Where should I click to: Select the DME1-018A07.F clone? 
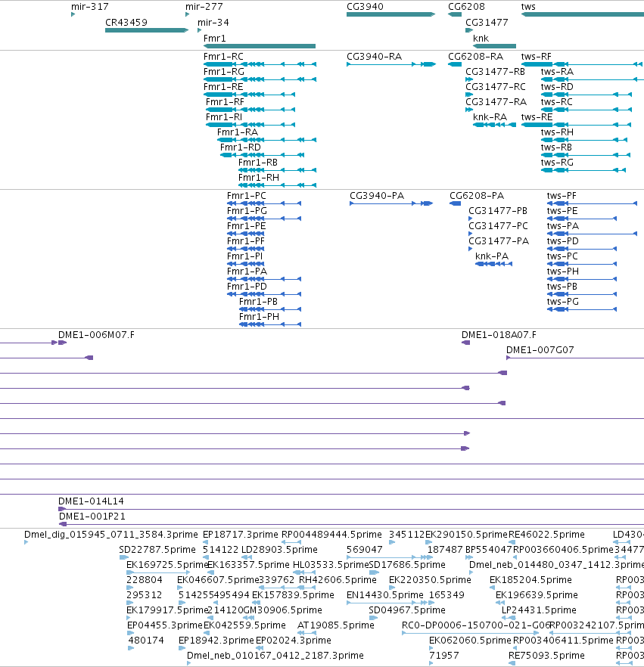(465, 343)
